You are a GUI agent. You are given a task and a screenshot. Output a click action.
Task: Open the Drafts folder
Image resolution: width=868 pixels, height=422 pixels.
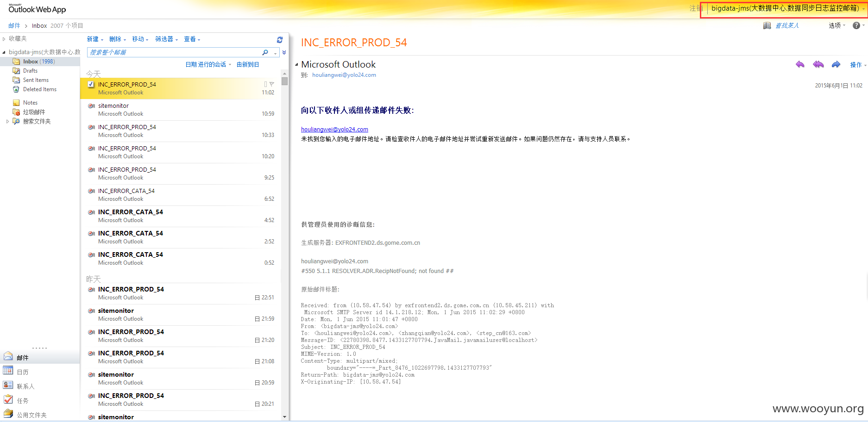pos(30,71)
